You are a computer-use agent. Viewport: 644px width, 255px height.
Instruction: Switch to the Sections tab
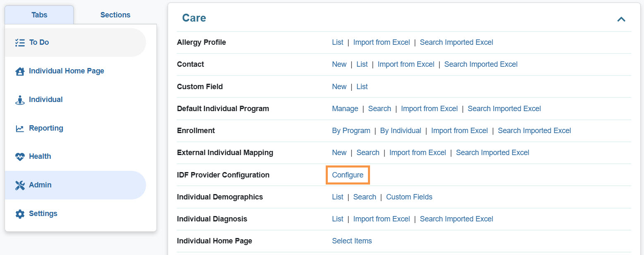(115, 15)
